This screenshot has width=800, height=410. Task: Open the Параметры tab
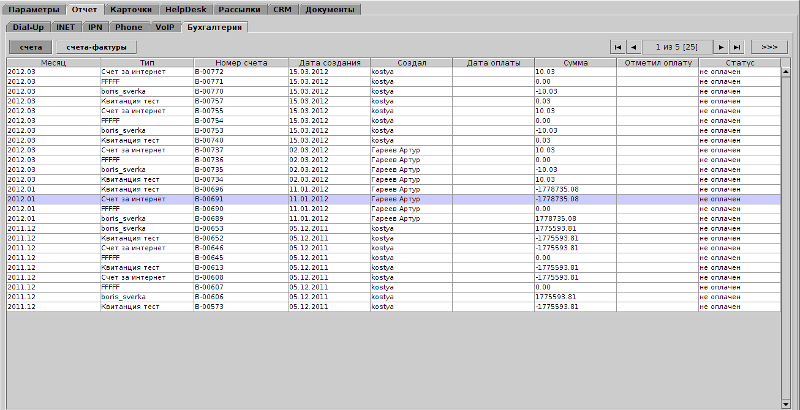[36, 9]
